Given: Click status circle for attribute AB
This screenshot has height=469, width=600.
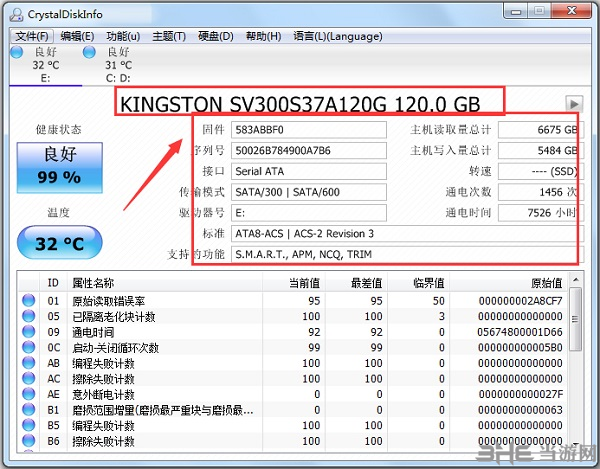Looking at the screenshot, I should 28,363.
